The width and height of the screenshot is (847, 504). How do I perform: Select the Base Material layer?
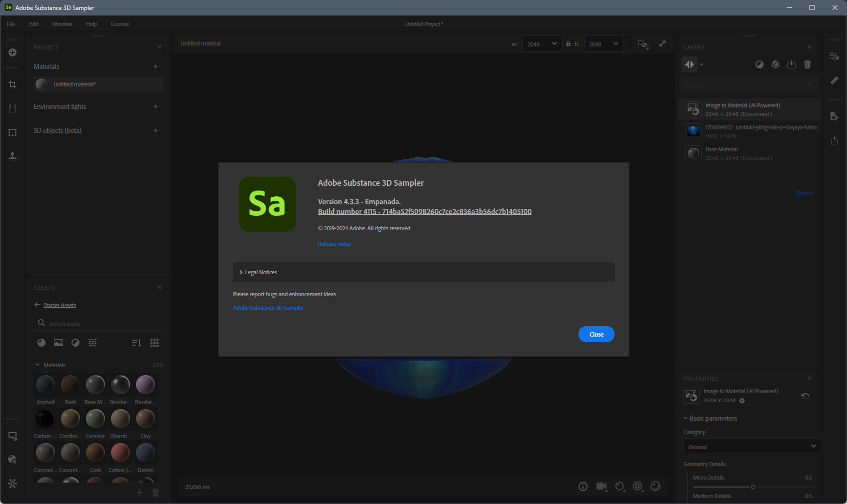(x=749, y=153)
